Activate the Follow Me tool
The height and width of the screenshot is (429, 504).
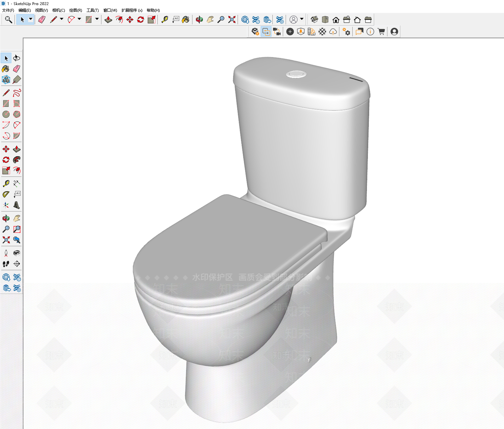point(17,160)
